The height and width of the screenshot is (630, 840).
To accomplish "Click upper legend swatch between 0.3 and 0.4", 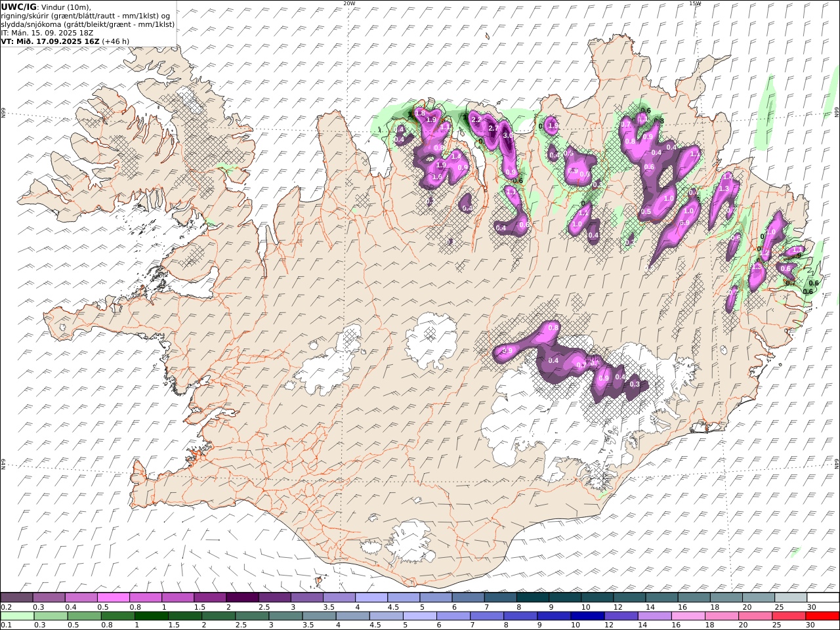I will coord(49,598).
